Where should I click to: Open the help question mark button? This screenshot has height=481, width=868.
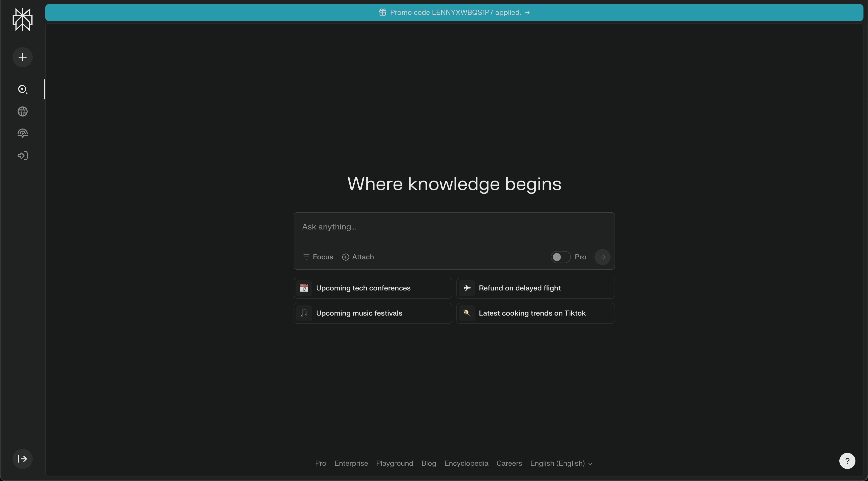point(847,461)
